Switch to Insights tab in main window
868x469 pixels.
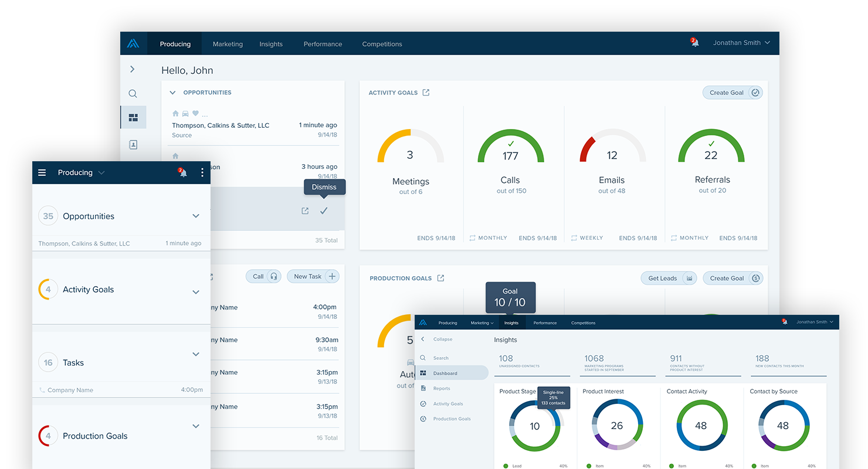(x=271, y=44)
